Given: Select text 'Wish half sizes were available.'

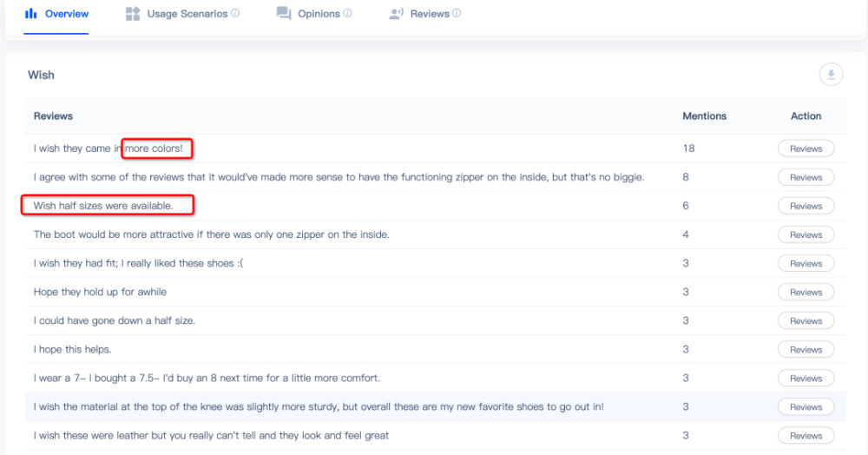Looking at the screenshot, I should tap(103, 206).
